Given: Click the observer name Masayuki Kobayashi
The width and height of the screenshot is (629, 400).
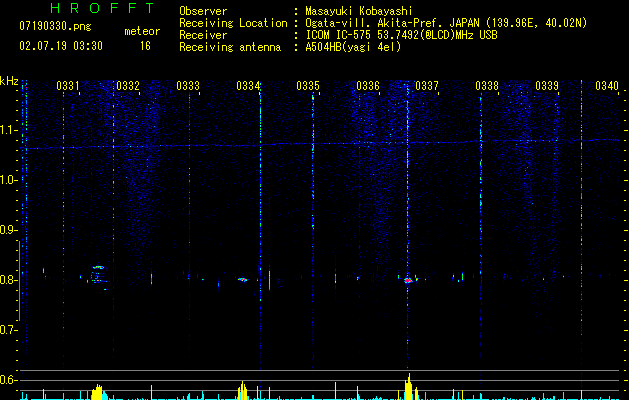Looking at the screenshot, I should pos(359,11).
